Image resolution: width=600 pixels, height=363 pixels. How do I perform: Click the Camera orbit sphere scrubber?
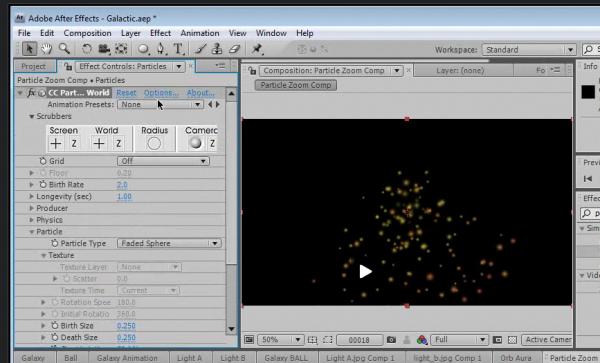(x=196, y=143)
